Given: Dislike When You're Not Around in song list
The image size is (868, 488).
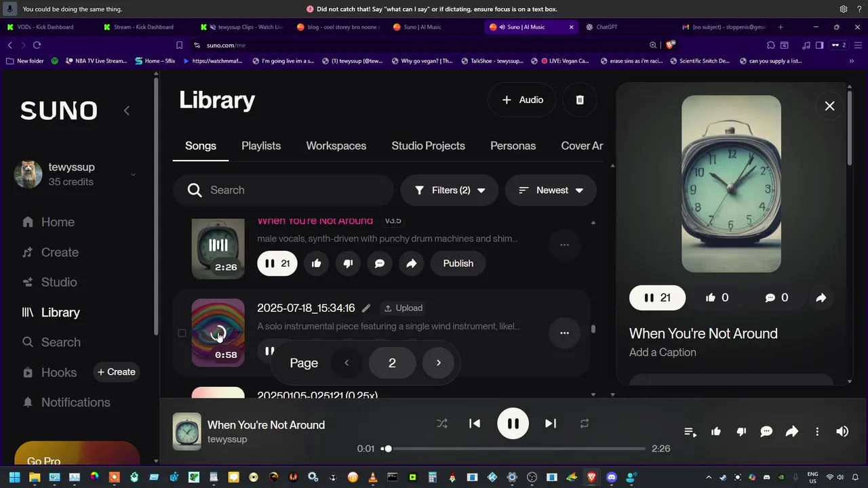Looking at the screenshot, I should tap(348, 263).
